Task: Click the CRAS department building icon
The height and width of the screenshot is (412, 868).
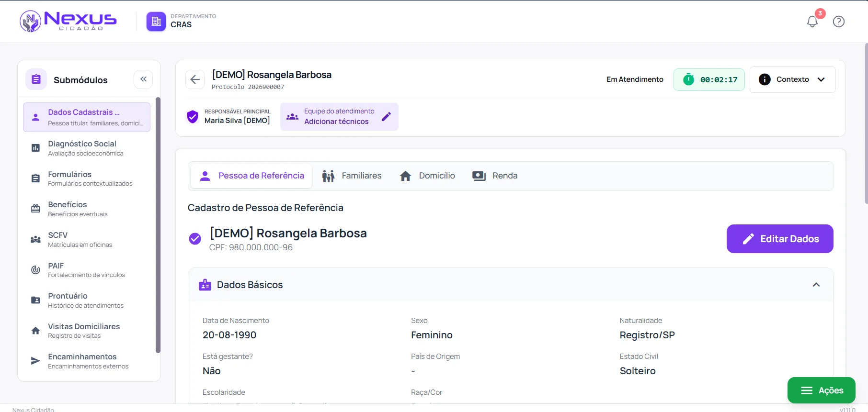Action: click(x=156, y=21)
